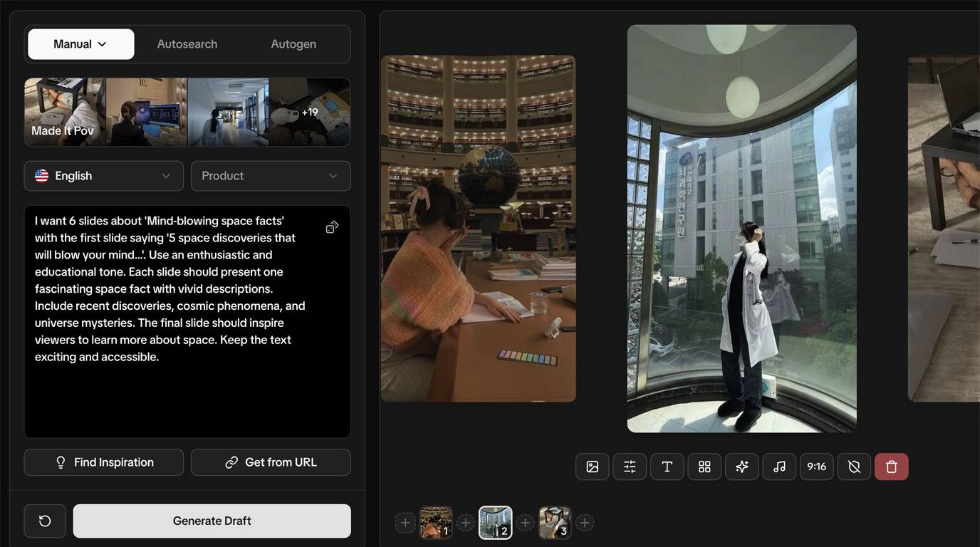Switch to the Autogen tab
The image size is (980, 547).
[293, 44]
